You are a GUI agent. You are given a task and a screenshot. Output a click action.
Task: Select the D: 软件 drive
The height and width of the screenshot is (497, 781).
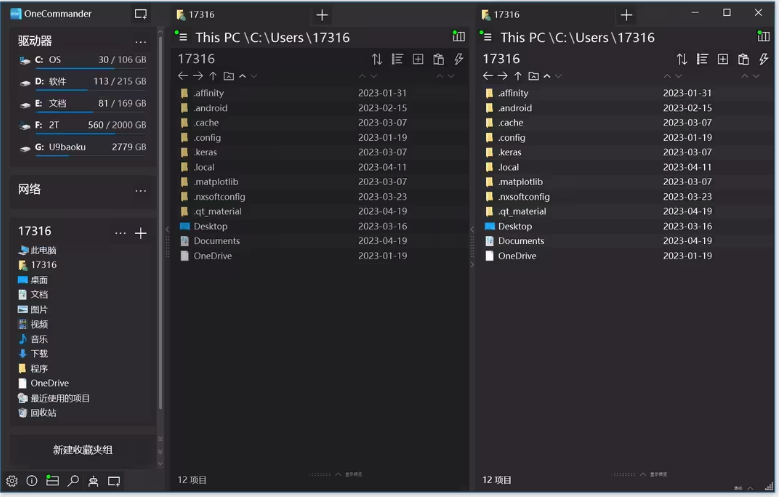(x=83, y=82)
